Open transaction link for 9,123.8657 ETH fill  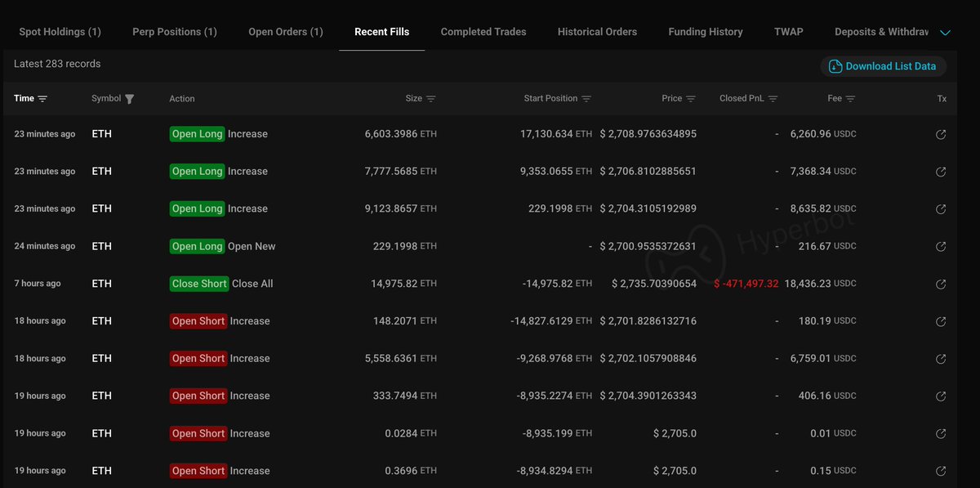tap(941, 209)
